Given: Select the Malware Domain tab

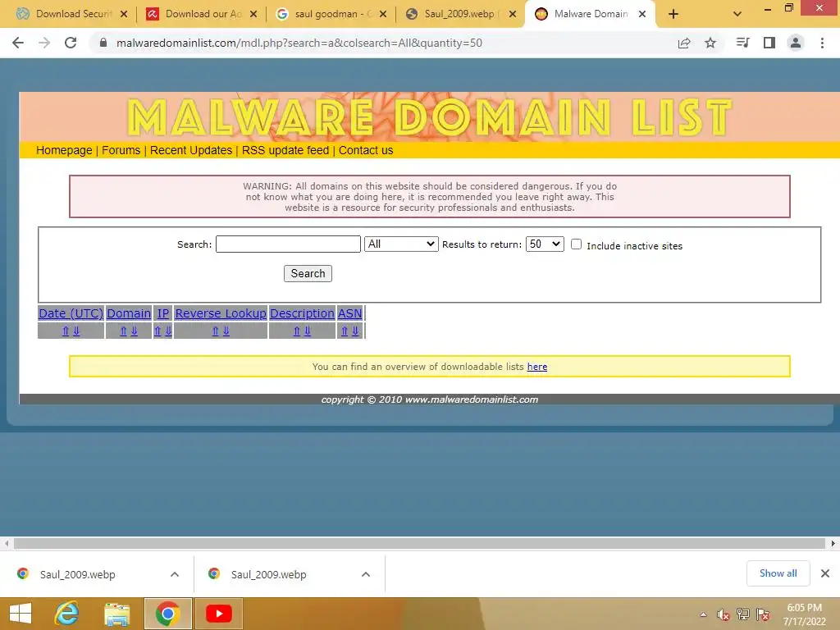Looking at the screenshot, I should coord(589,15).
